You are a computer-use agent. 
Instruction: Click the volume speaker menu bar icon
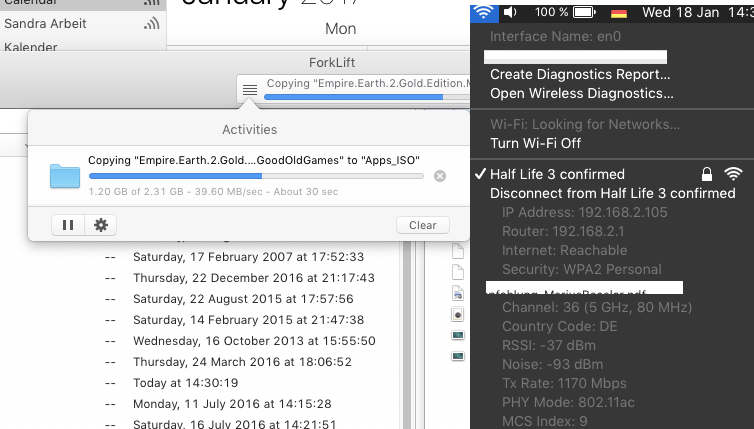510,12
